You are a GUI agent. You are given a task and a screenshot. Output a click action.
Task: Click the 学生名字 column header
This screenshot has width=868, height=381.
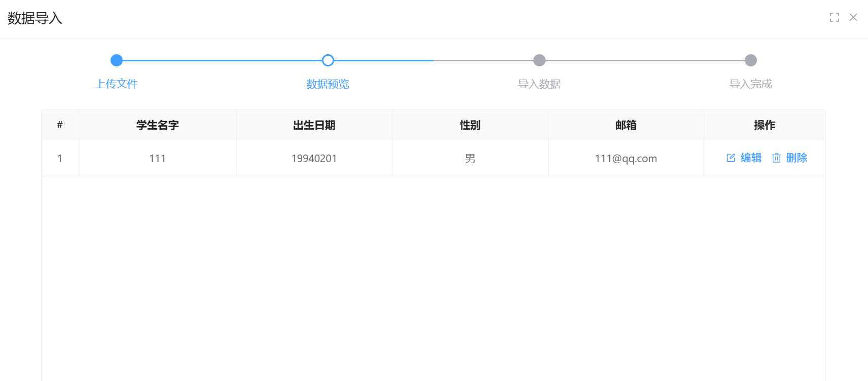[158, 125]
